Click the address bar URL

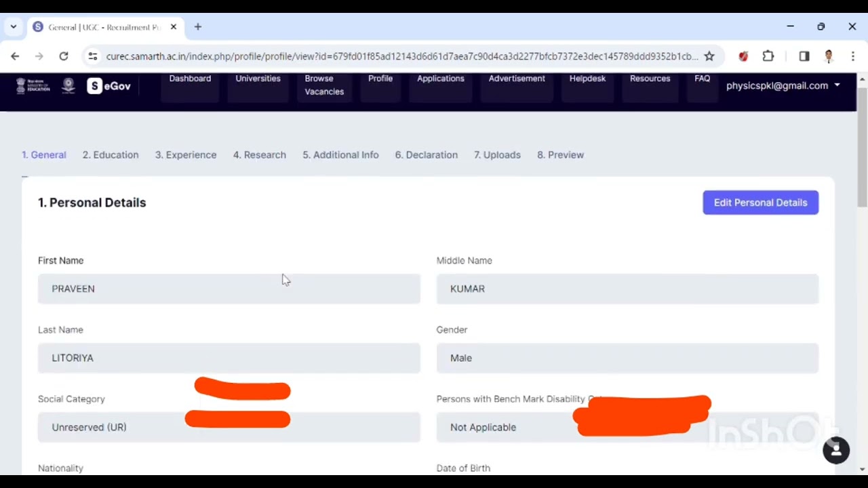point(401,56)
